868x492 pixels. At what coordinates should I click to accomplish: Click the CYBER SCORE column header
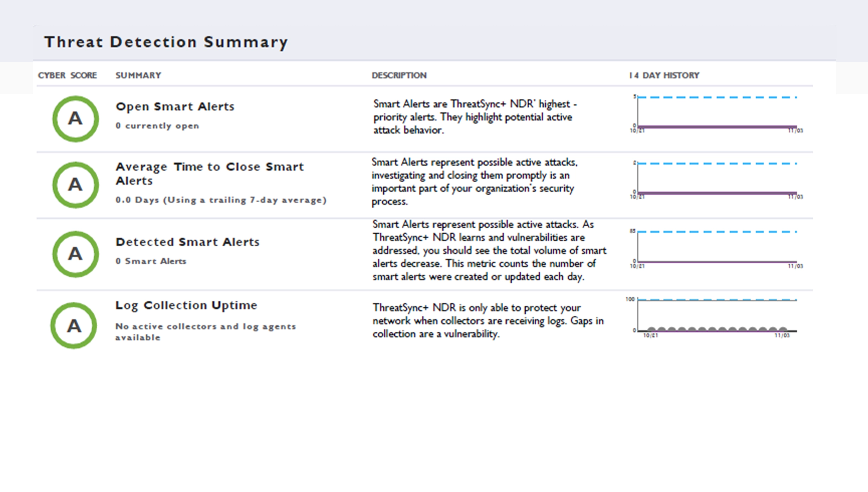pos(67,75)
